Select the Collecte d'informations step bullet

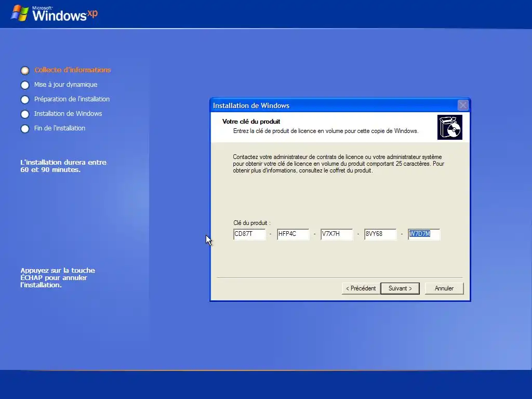(x=25, y=70)
